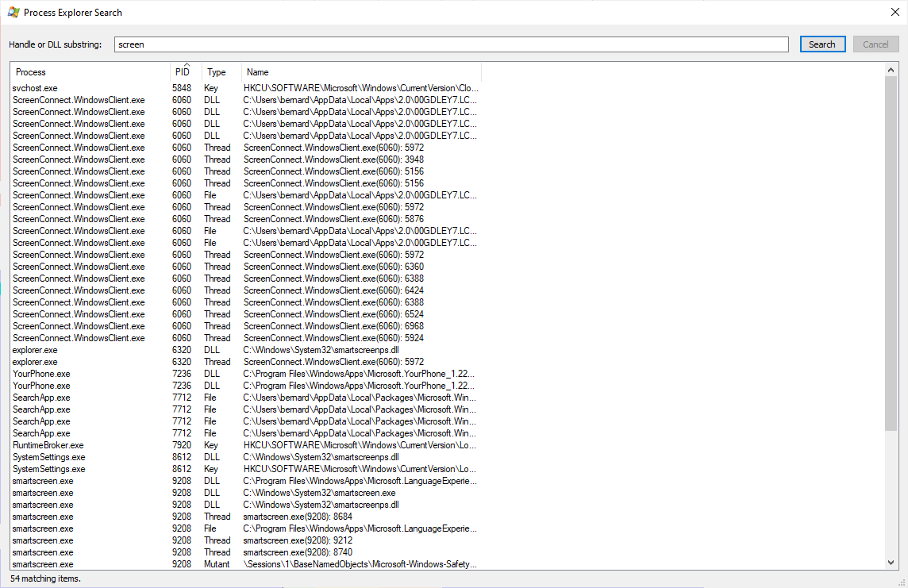Sort results by Process column header

point(90,72)
